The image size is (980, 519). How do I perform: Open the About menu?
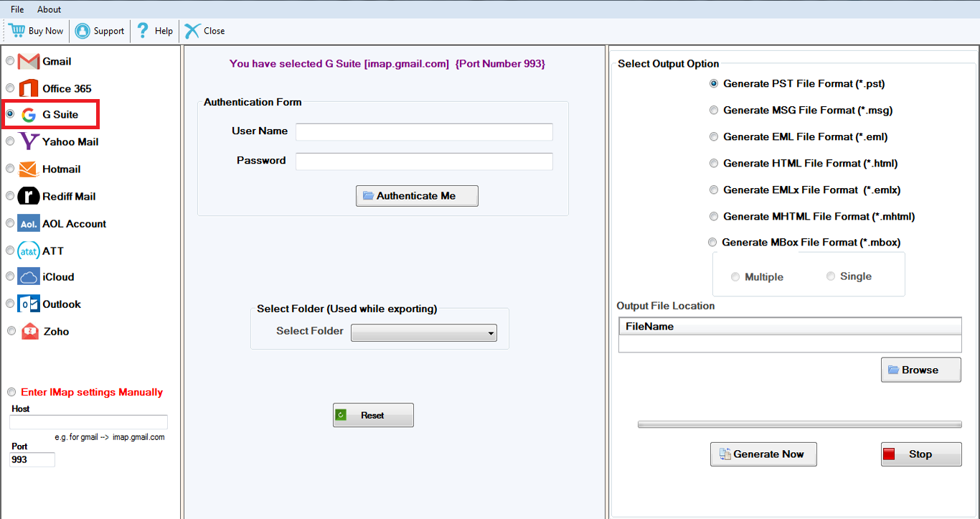(50, 9)
